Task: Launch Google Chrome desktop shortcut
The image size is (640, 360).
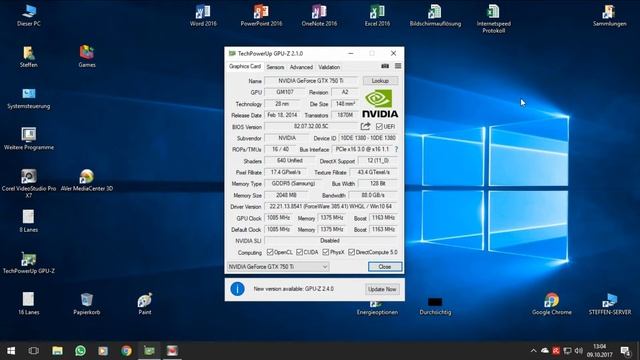Action: coord(551,304)
